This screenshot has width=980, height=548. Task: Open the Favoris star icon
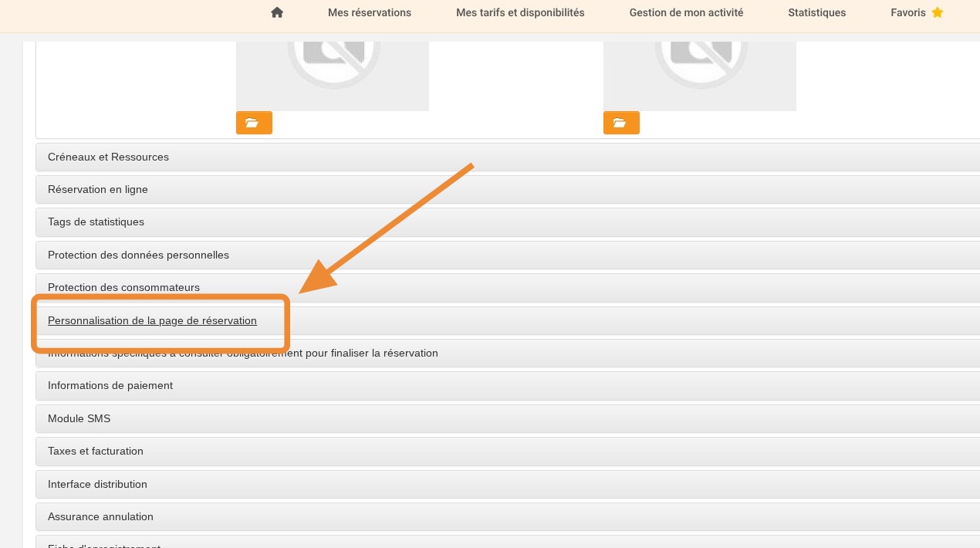(x=938, y=12)
